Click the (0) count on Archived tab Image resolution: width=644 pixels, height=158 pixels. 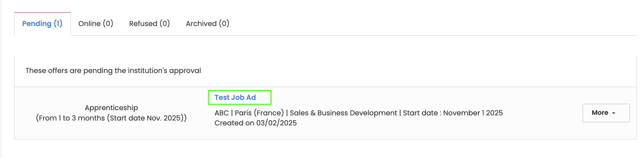(224, 24)
